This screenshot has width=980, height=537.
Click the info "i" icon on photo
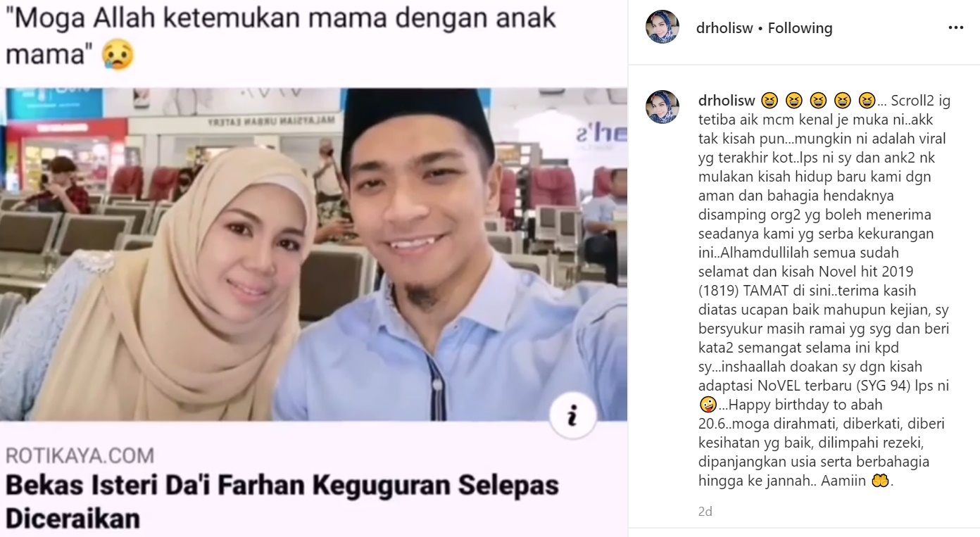click(572, 417)
